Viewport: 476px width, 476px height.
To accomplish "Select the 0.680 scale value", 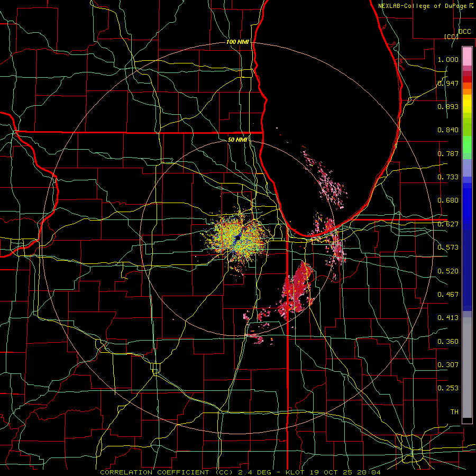I will (x=448, y=200).
